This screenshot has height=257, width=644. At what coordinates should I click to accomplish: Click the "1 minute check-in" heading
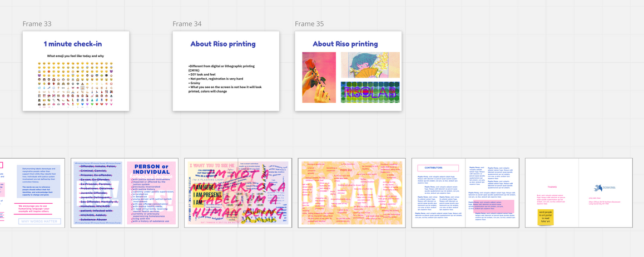coord(73,44)
